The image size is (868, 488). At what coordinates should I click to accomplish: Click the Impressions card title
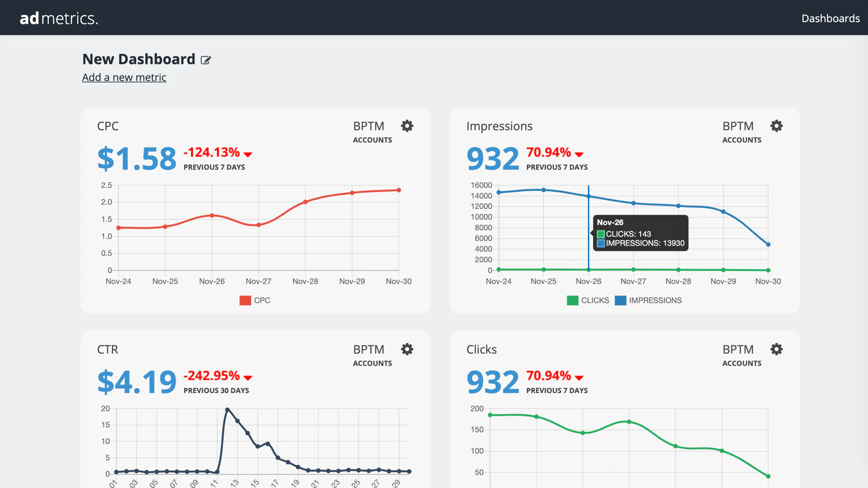(x=500, y=126)
